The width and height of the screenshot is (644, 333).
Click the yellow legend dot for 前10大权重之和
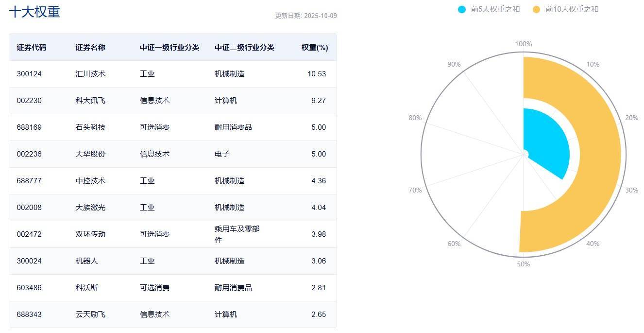coord(536,9)
